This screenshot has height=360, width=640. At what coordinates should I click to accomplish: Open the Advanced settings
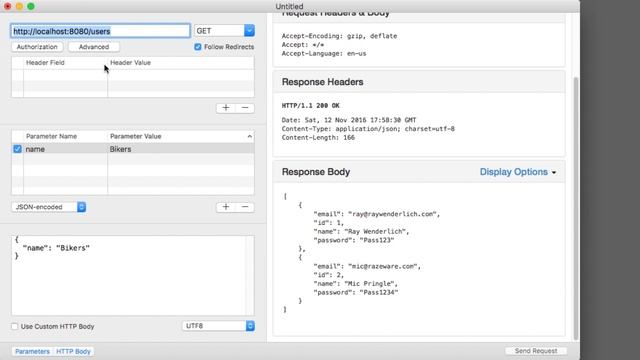94,47
